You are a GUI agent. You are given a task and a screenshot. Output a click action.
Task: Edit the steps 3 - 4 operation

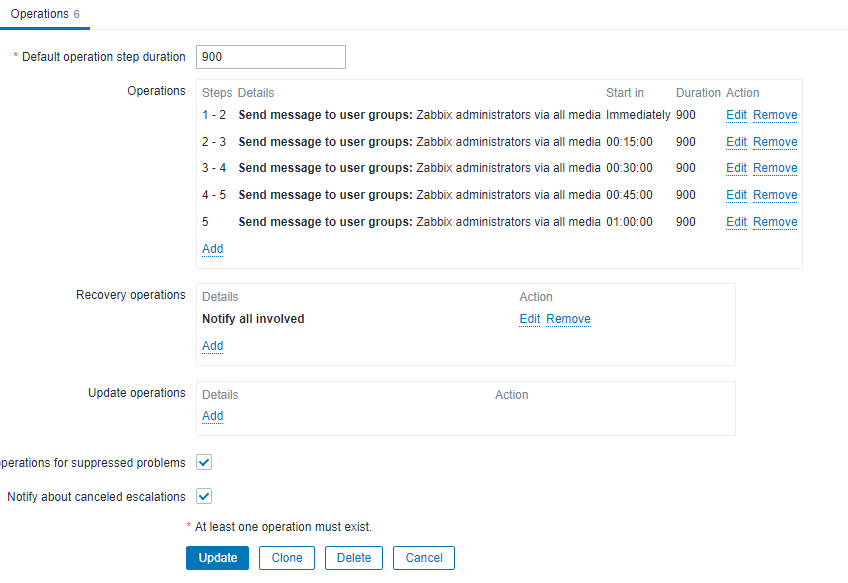coord(736,168)
